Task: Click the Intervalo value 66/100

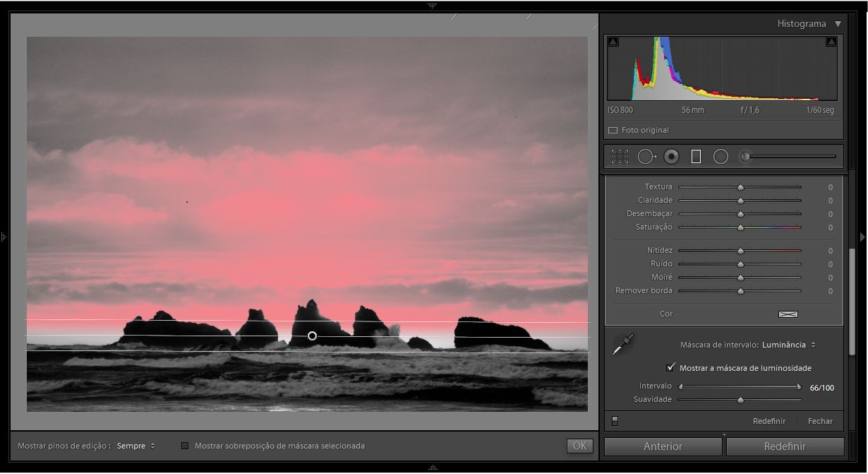Action: [x=821, y=388]
